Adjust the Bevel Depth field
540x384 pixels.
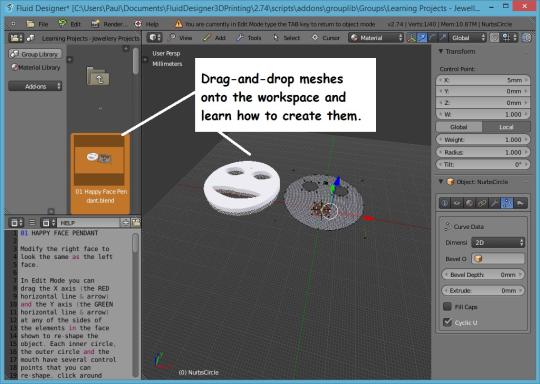point(483,274)
